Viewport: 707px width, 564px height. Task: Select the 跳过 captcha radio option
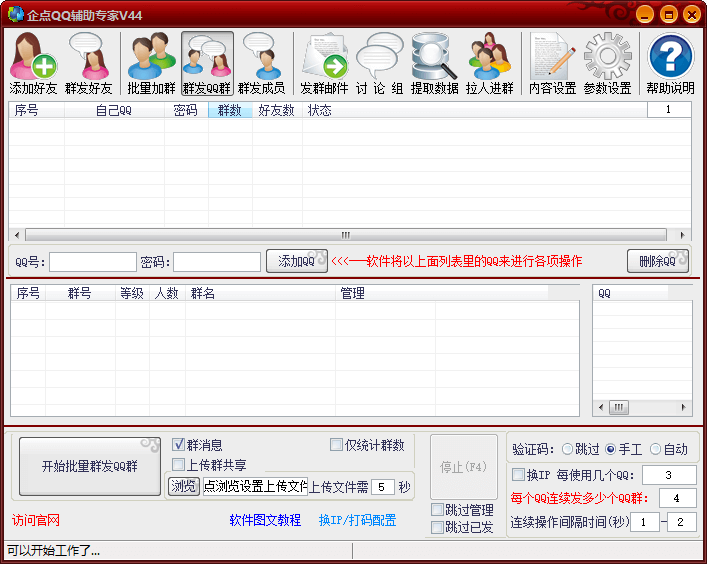click(567, 449)
